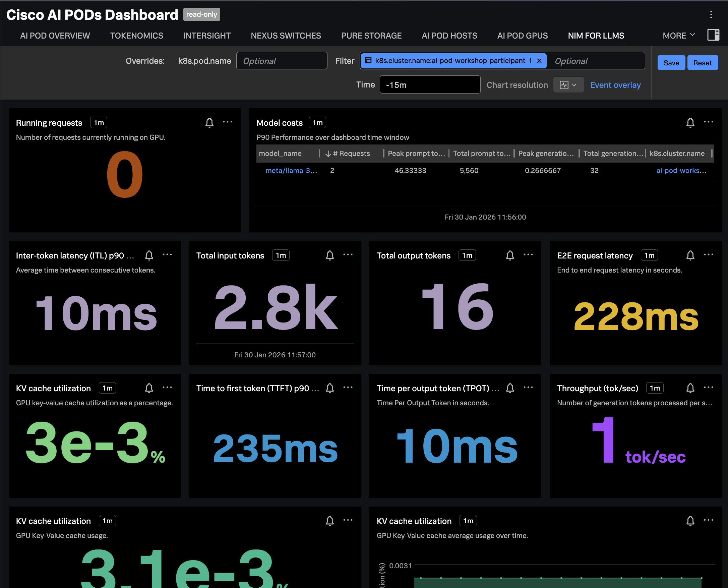Switch to the PURE STORAGE tab
The height and width of the screenshot is (588, 728).
coord(371,36)
